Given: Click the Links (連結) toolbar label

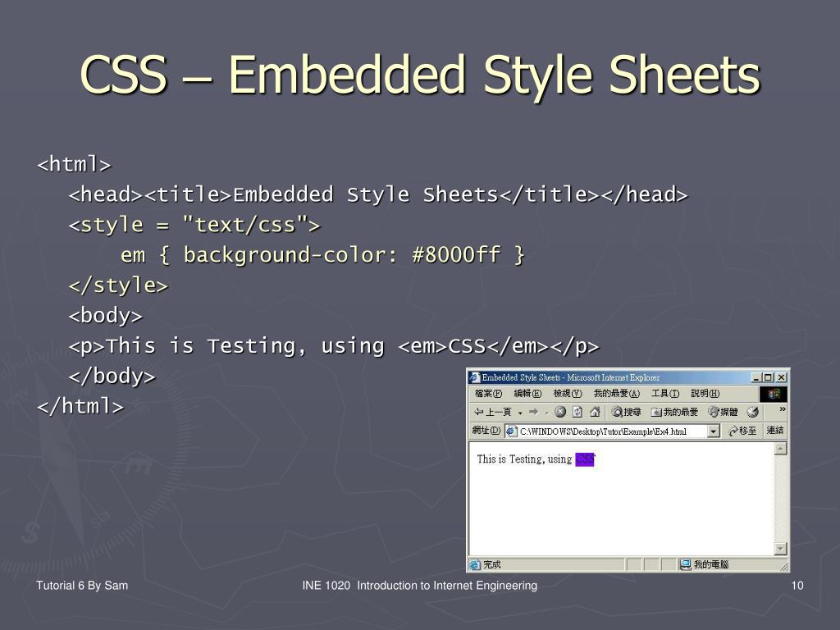Looking at the screenshot, I should coord(775,431).
